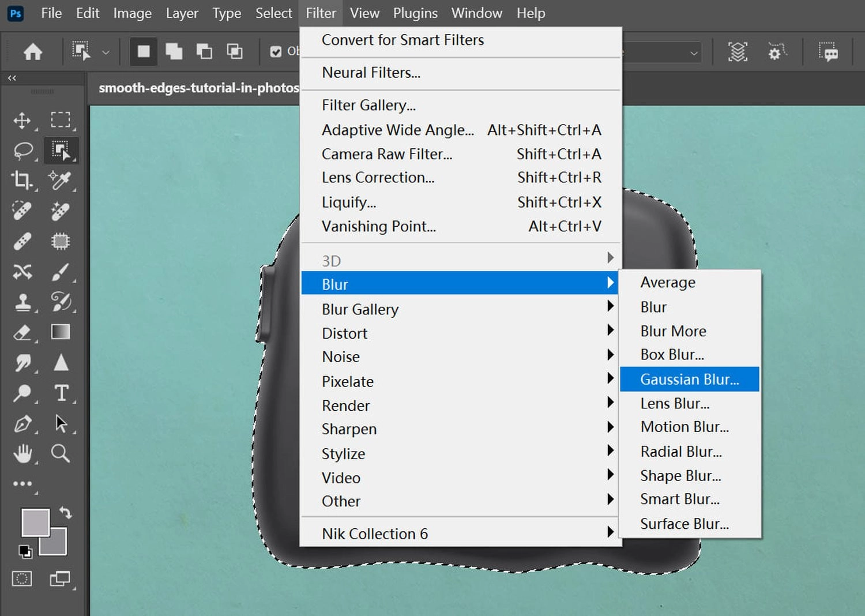
Task: Open the gear settings in options bar
Action: [x=776, y=52]
